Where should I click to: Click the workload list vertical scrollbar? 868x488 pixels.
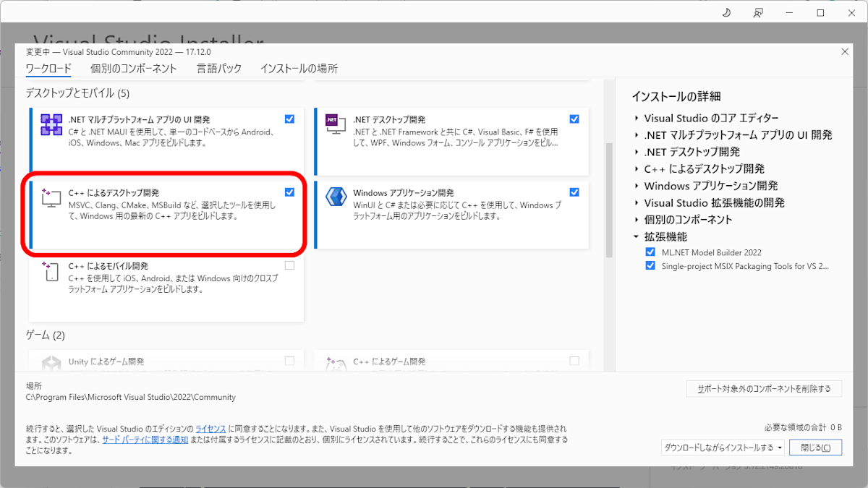[x=609, y=199]
